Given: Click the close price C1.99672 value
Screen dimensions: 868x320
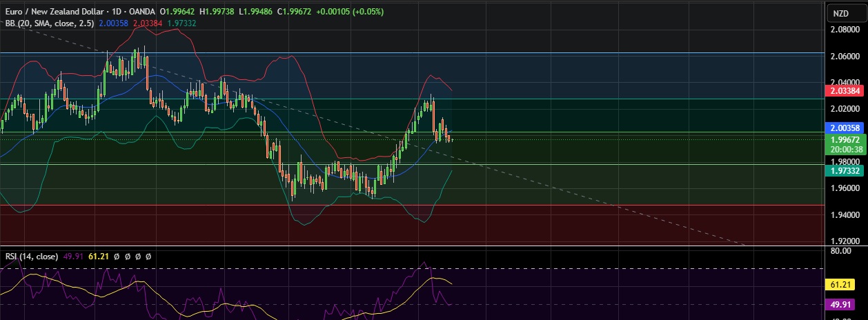Looking at the screenshot, I should click(x=295, y=12).
